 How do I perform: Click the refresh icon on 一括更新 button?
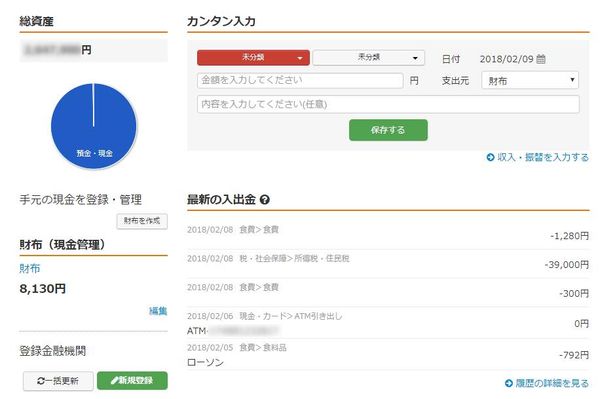pos(41,381)
